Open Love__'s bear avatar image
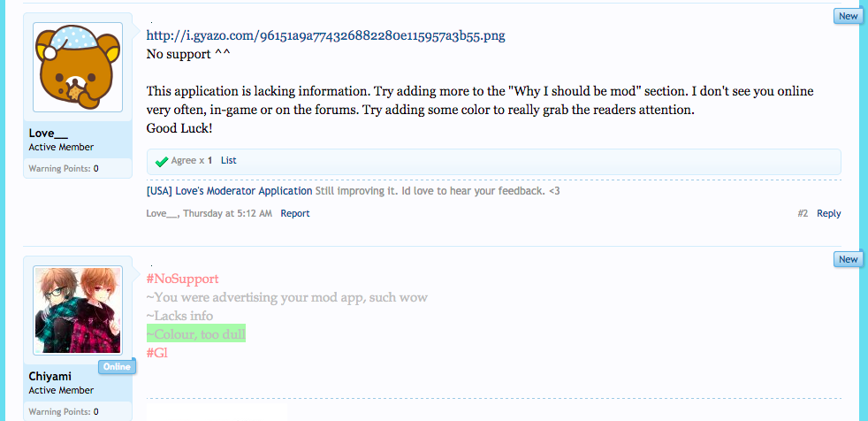The height and width of the screenshot is (421, 868). coord(78,67)
